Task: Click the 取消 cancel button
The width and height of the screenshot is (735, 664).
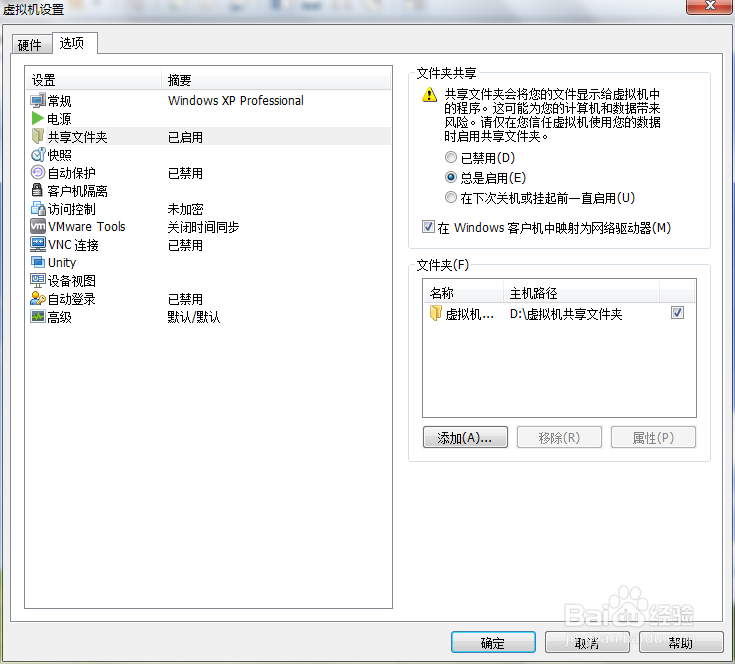Action: pyautogui.click(x=587, y=642)
